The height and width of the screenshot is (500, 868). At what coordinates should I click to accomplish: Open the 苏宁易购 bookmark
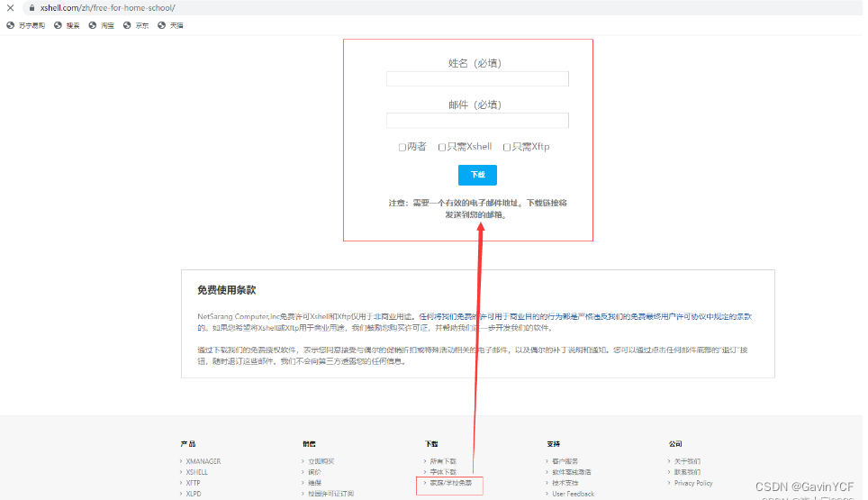(x=25, y=25)
